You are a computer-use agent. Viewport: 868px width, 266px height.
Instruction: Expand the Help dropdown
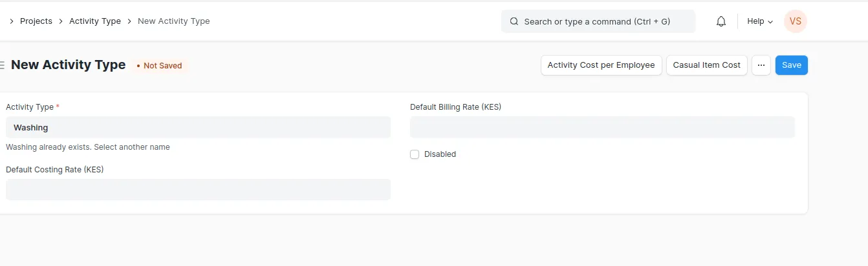pos(760,21)
